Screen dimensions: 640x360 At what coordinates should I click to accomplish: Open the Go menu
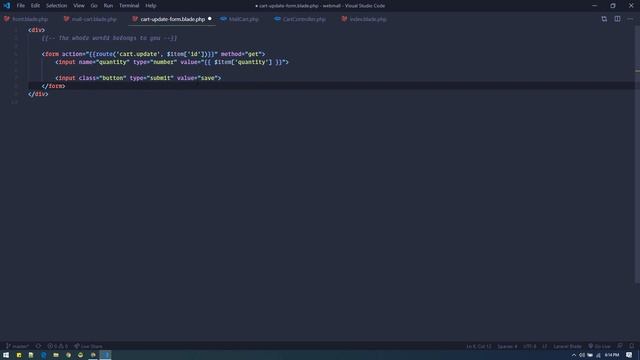pos(94,6)
